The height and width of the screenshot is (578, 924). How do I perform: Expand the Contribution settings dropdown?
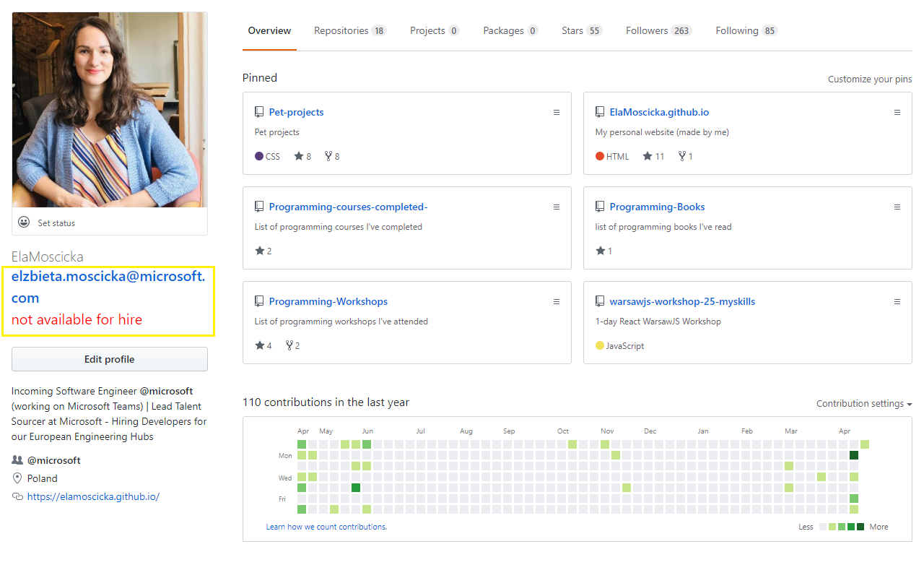click(x=864, y=404)
